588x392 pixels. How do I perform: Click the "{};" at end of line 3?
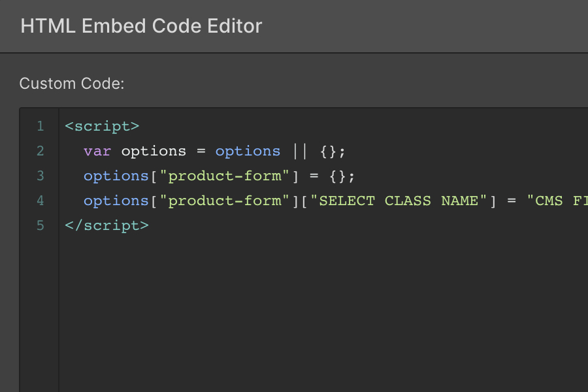point(342,176)
